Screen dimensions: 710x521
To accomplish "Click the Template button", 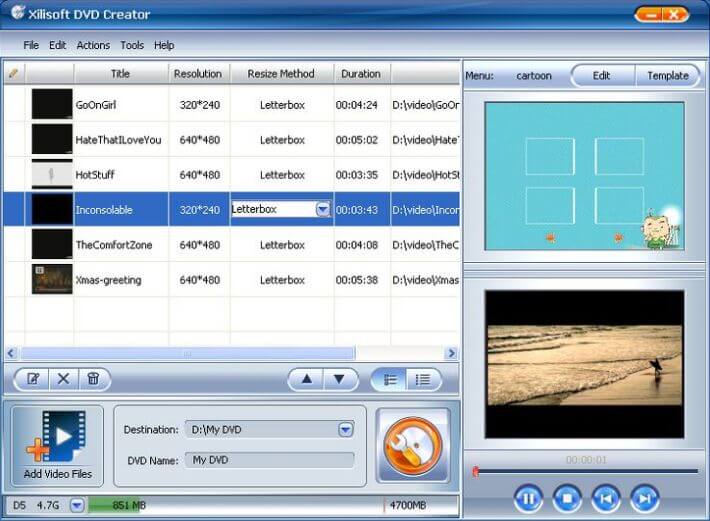I will [668, 76].
